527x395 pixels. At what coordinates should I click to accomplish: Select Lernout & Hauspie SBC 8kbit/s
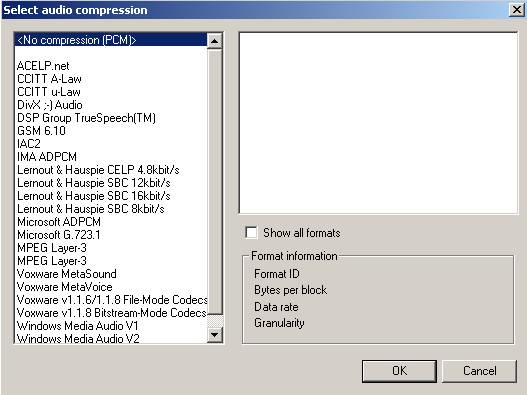coord(111,209)
